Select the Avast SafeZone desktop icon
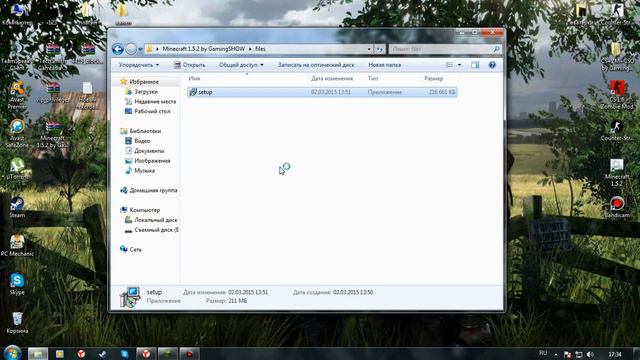 (17, 133)
